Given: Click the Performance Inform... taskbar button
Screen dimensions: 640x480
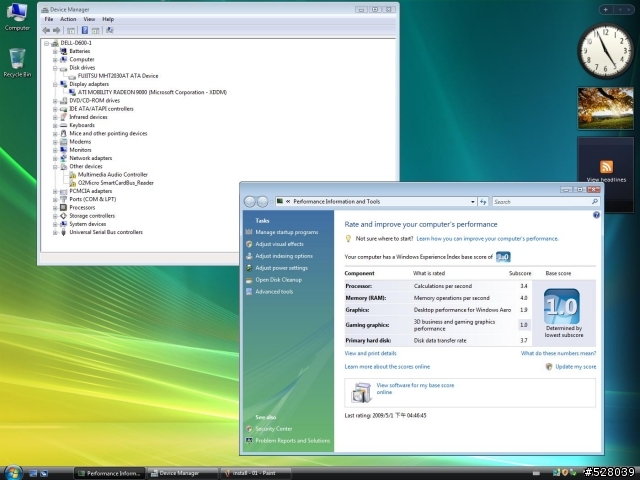Looking at the screenshot, I should pos(109,473).
